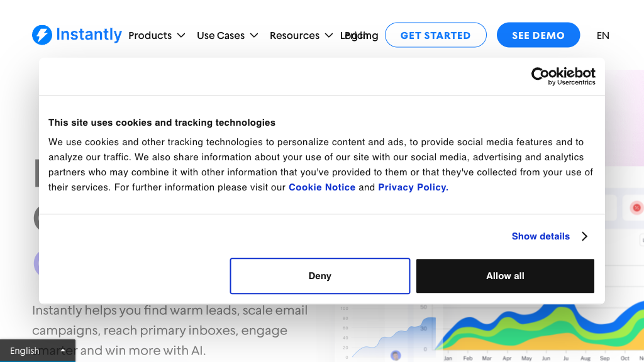Click the red X icon at right edge
The width and height of the screenshot is (644, 362).
click(636, 207)
